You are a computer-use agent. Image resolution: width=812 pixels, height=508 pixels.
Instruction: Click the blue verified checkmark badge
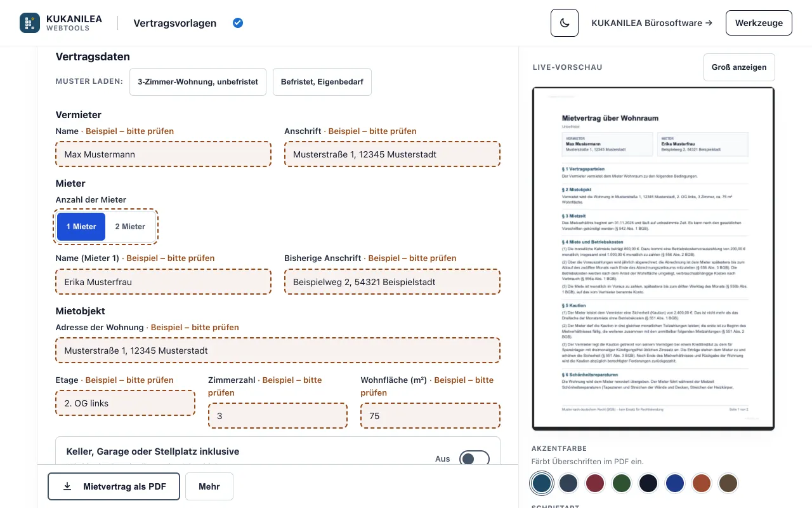coord(238,23)
